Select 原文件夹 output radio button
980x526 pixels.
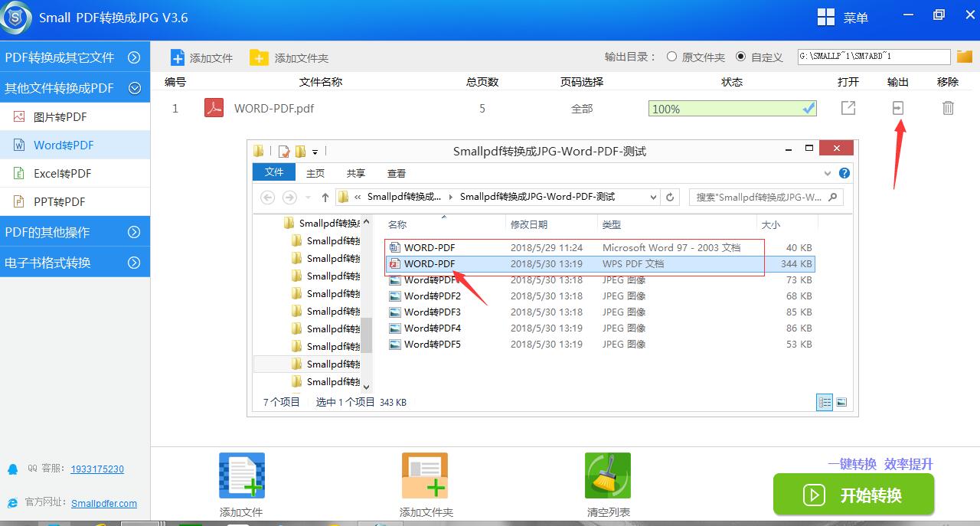pos(671,57)
